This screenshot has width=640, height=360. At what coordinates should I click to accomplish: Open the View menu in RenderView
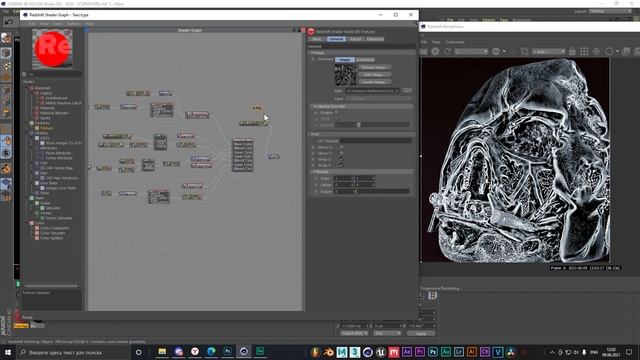coord(436,42)
